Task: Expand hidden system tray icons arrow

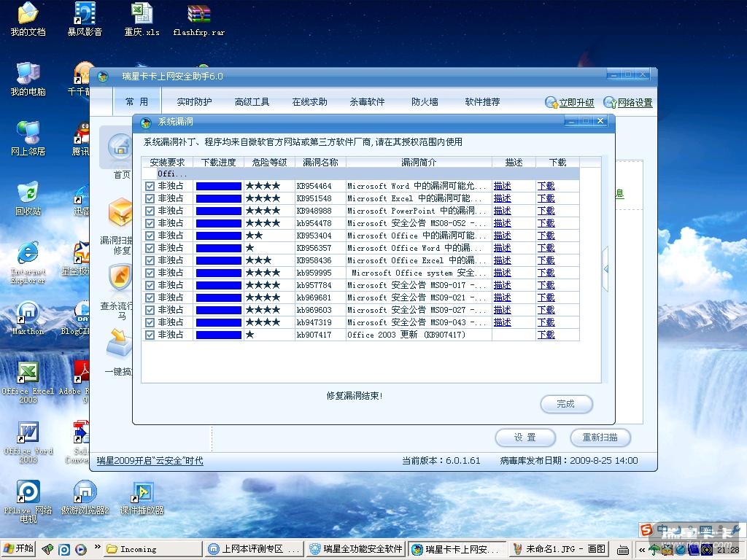Action: tap(642, 550)
